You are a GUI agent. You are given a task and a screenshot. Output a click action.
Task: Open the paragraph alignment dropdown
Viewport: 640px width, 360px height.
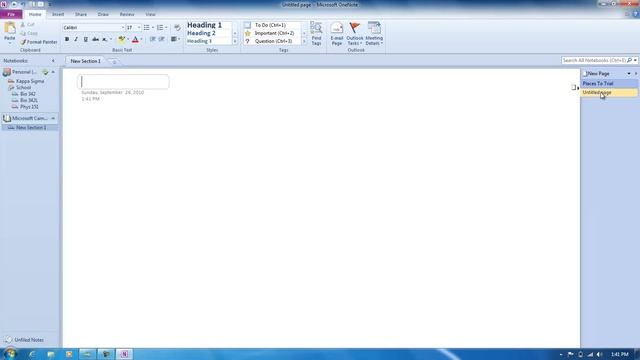tap(176, 39)
